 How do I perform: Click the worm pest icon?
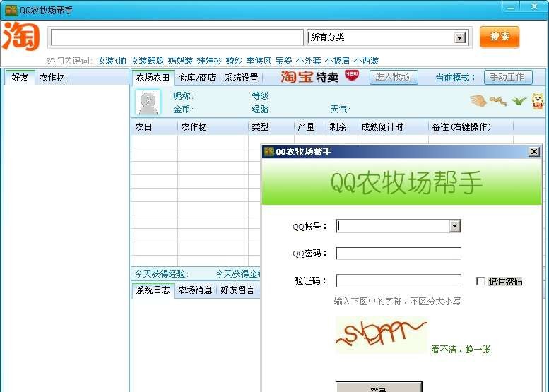(x=498, y=101)
